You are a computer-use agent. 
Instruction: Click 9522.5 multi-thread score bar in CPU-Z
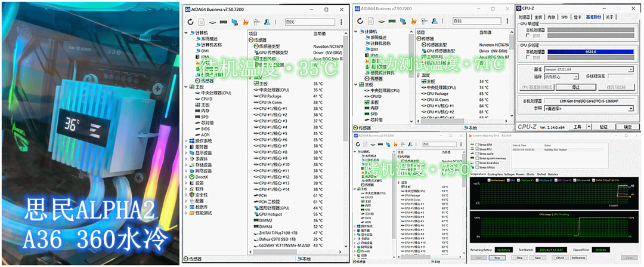(590, 52)
